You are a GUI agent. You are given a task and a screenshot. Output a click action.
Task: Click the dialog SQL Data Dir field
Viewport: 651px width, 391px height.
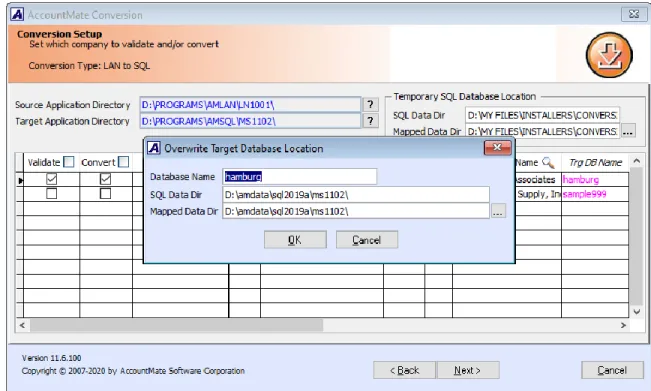[x=356, y=195]
